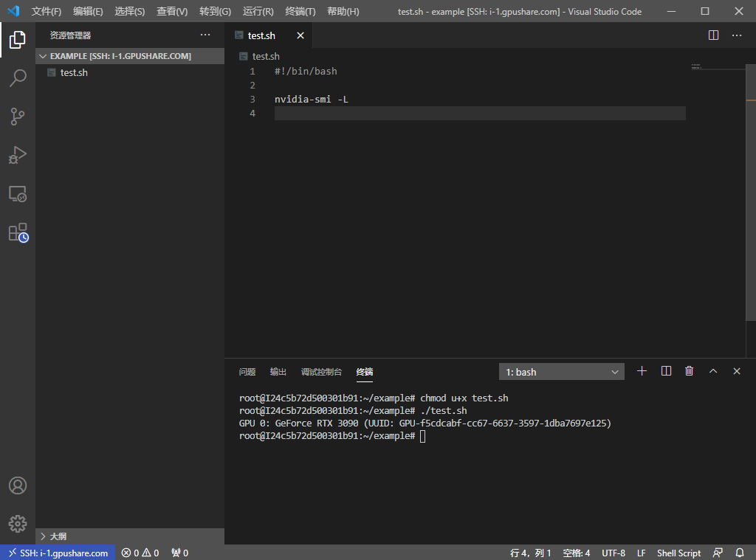756x560 pixels.
Task: Open the 文件(F) menu
Action: 46,11
